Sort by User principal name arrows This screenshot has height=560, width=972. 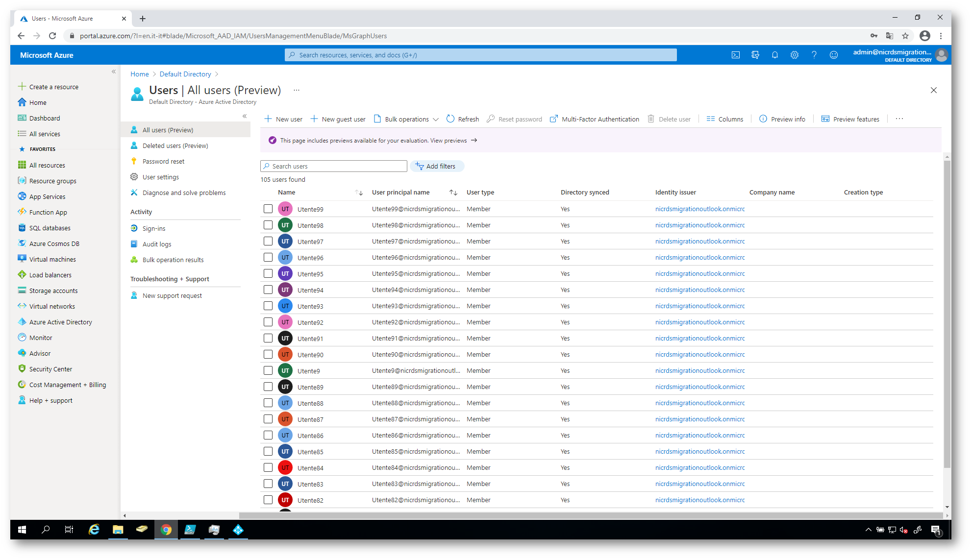click(453, 193)
